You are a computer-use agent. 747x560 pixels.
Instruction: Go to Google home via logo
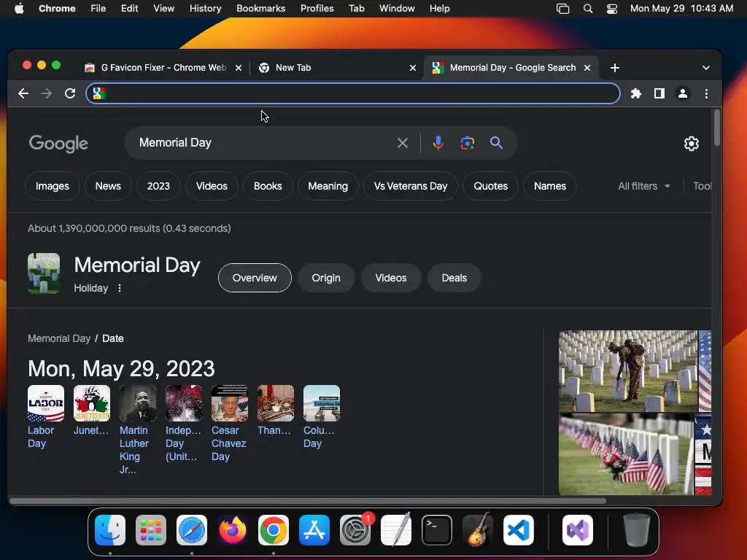coord(58,144)
